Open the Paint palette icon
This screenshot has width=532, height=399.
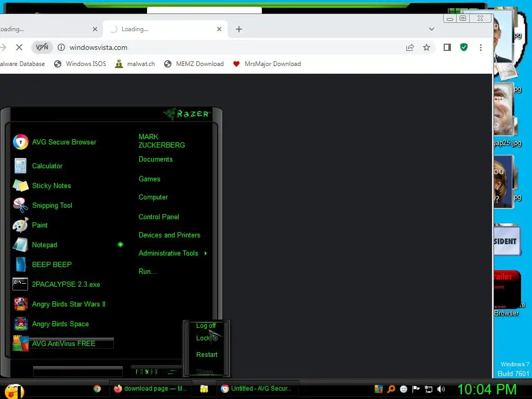tap(20, 225)
